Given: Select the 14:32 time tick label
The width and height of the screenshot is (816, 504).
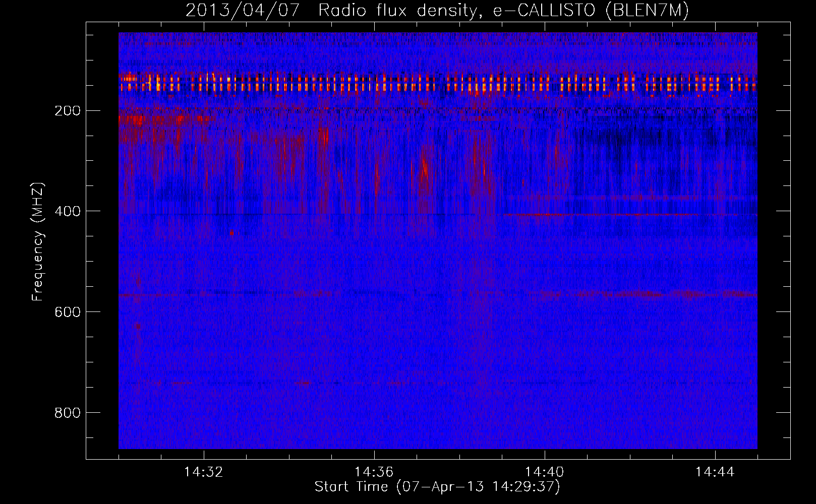Looking at the screenshot, I should (204, 472).
